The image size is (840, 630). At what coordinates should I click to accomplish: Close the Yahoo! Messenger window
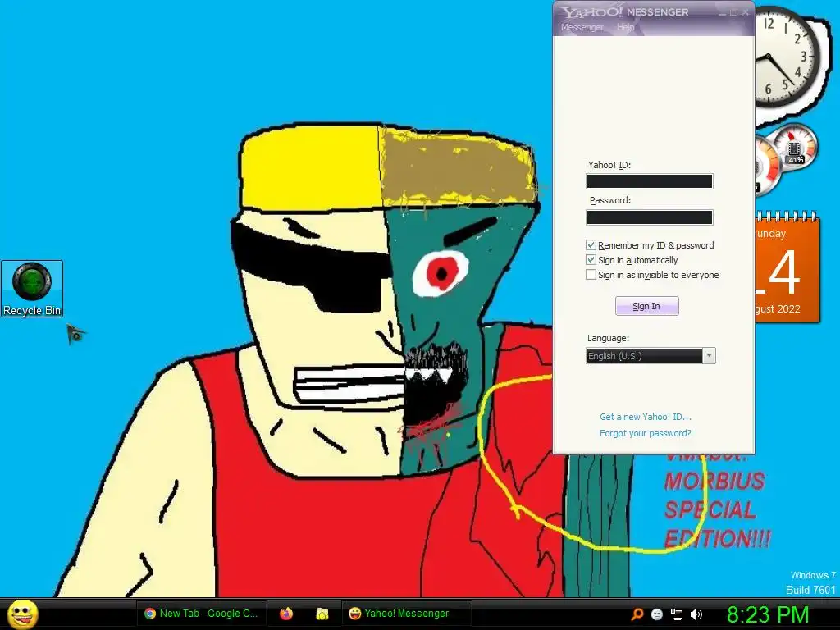746,12
